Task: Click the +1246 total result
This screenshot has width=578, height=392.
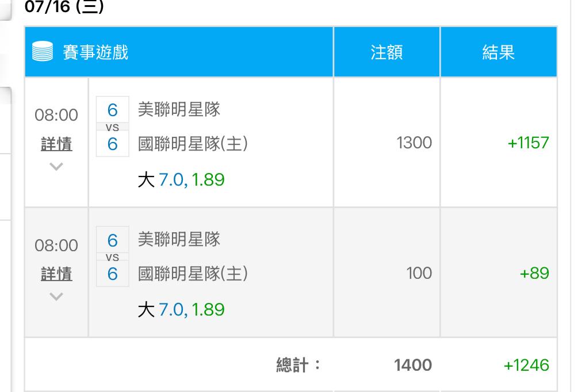Action: pyautogui.click(x=526, y=365)
